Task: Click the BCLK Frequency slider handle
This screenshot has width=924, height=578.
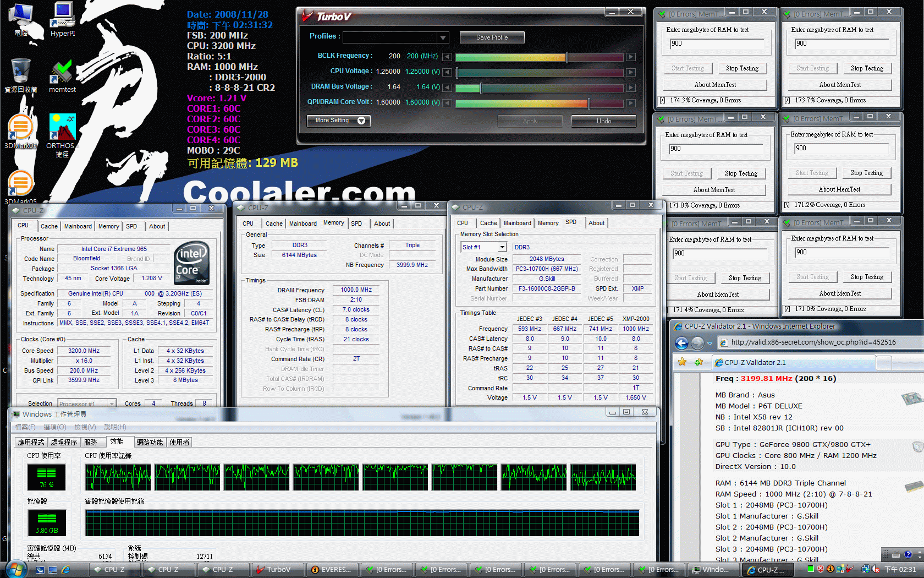Action: click(566, 57)
